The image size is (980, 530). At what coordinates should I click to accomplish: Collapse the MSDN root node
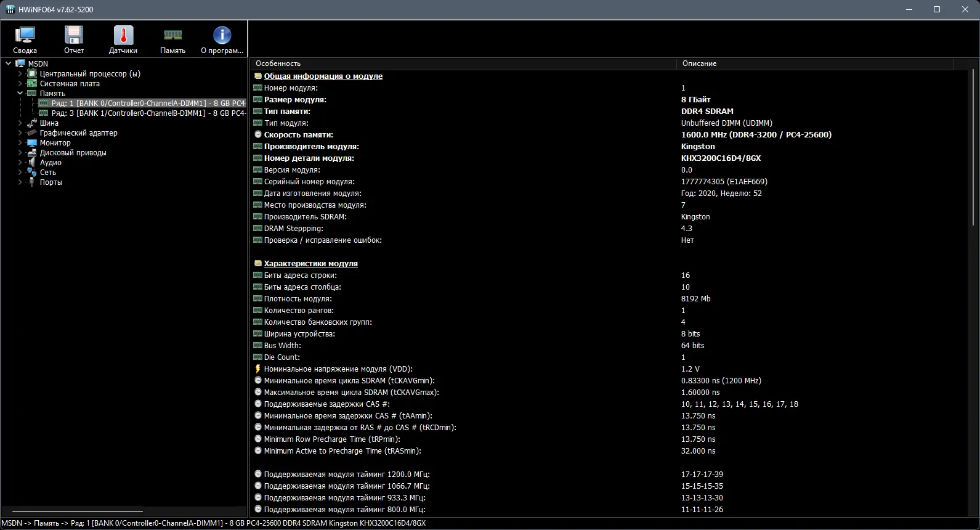(x=8, y=63)
